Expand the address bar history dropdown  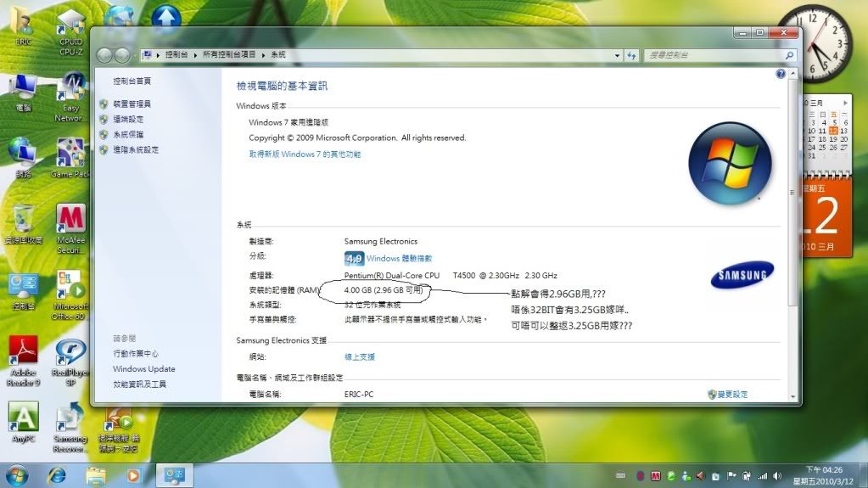(617, 55)
